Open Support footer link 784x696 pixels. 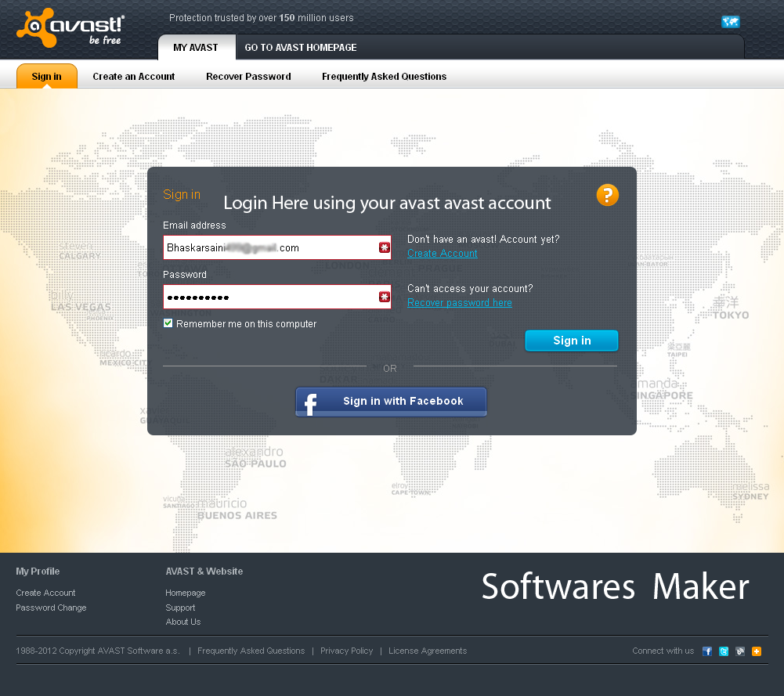pos(180,608)
